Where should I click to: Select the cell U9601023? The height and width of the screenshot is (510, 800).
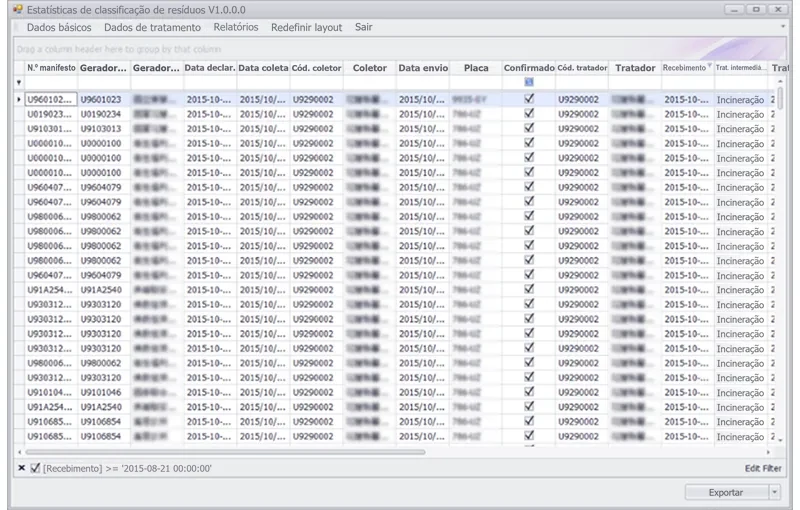(x=105, y=99)
